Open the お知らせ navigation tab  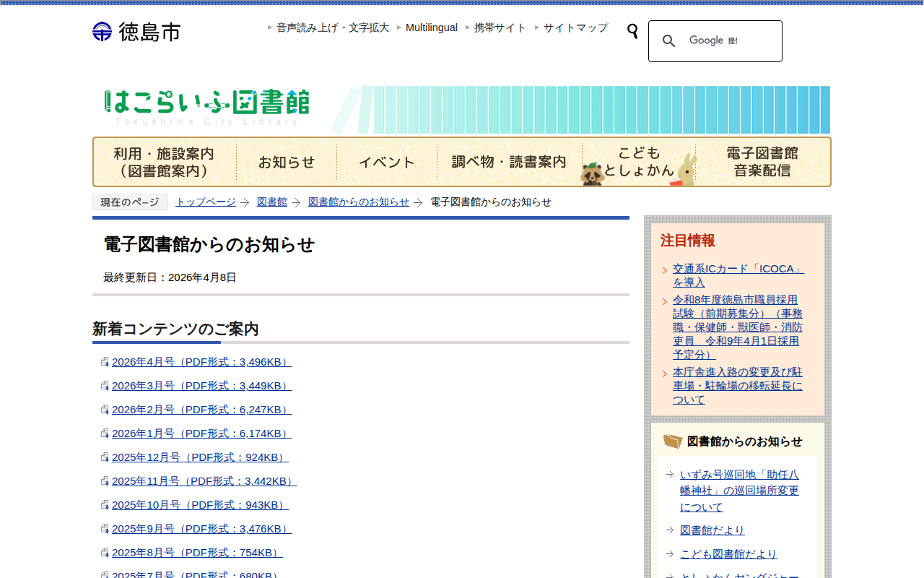point(287,163)
